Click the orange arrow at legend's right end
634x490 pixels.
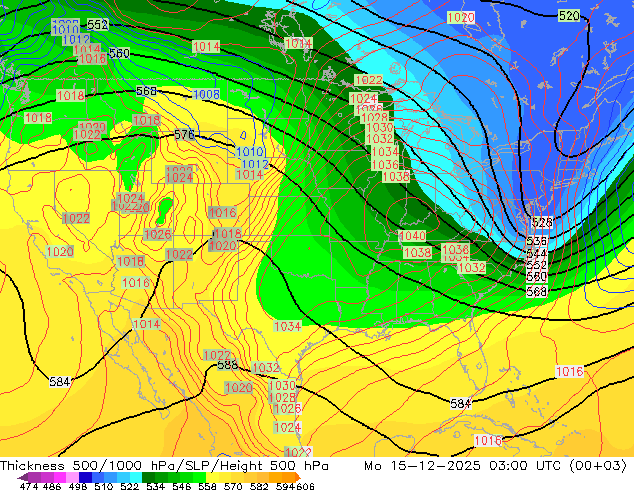tap(298, 477)
